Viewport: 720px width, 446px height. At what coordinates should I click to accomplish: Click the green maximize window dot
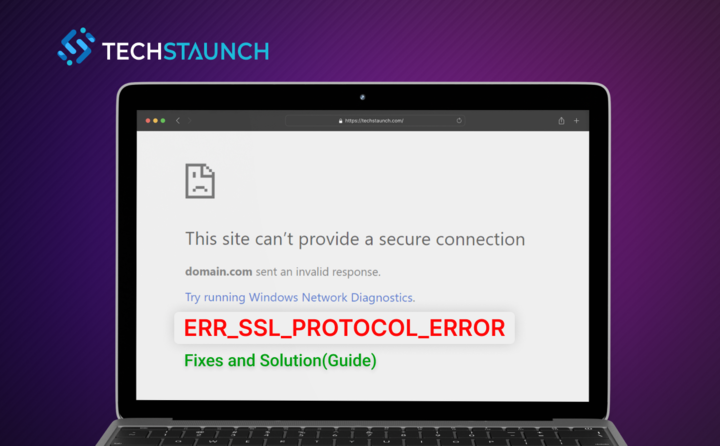coord(163,120)
